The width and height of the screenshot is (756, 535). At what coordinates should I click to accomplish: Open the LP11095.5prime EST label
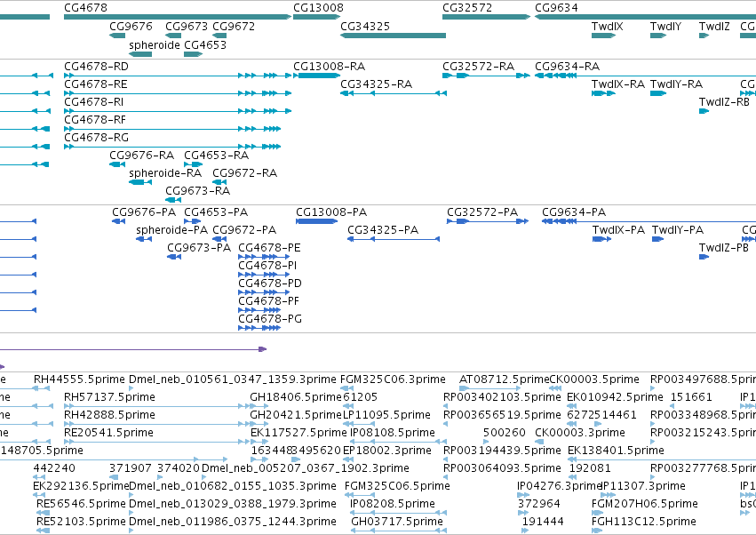point(386,415)
